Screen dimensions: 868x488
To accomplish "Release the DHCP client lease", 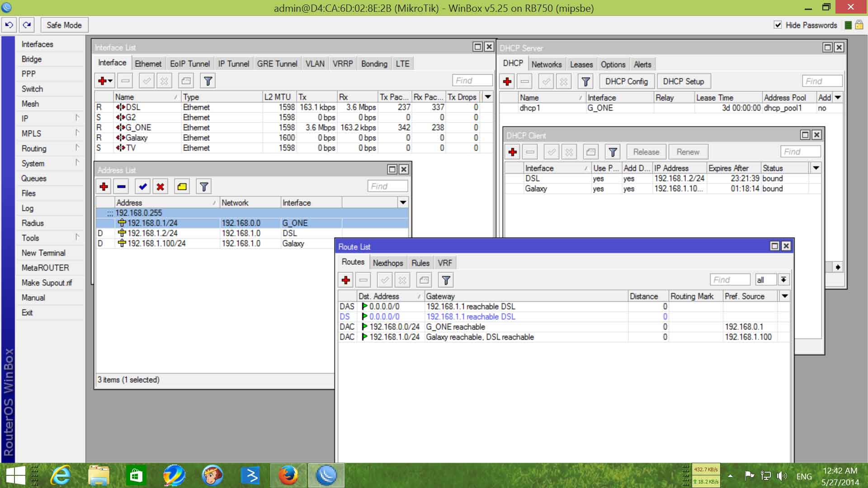I will tap(646, 152).
